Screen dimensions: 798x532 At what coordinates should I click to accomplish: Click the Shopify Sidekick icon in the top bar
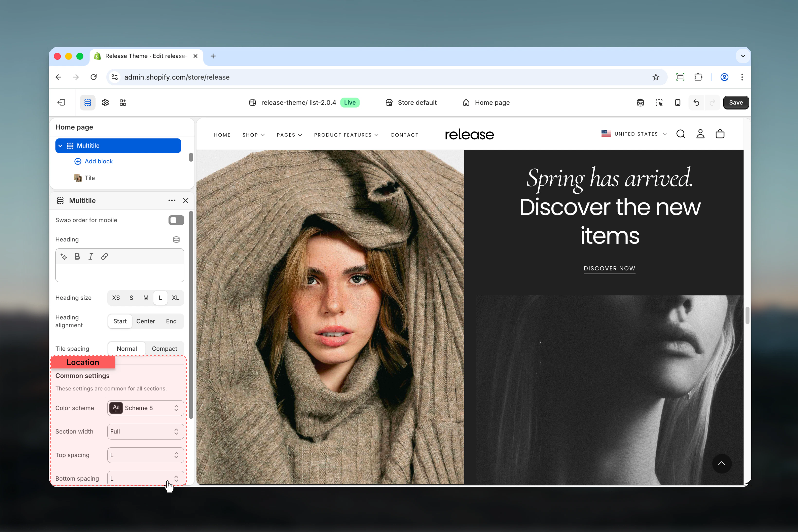click(640, 102)
